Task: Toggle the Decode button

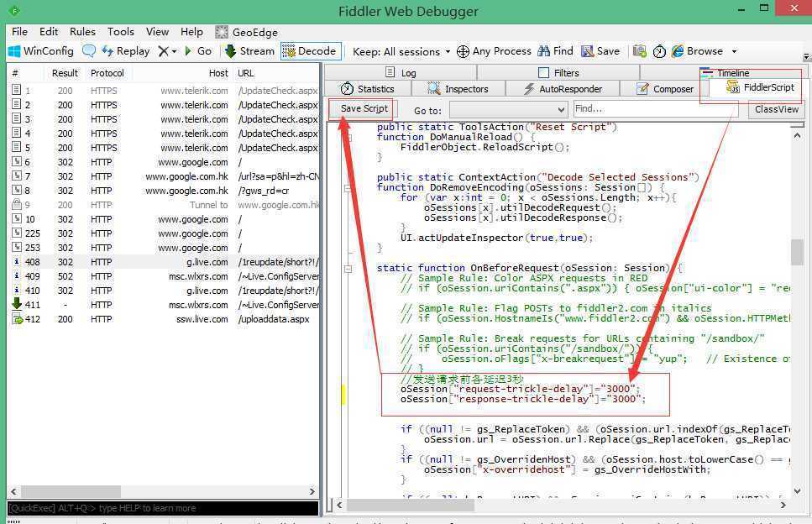Action: [x=312, y=51]
